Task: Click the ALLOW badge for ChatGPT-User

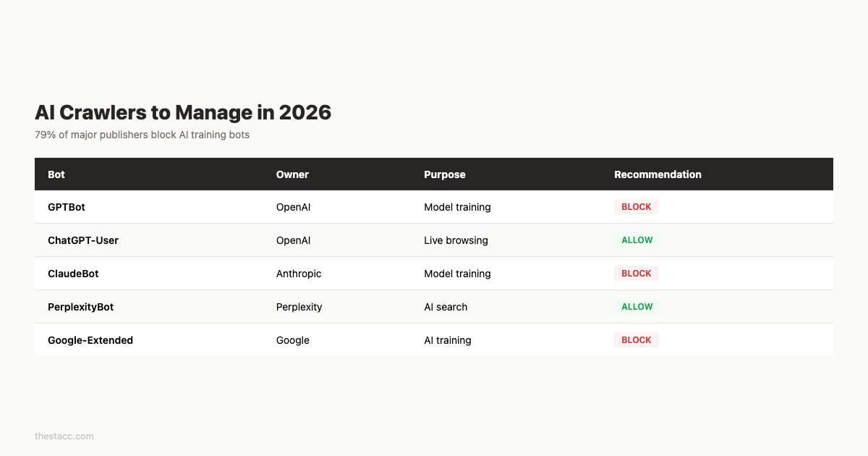Action: (637, 240)
